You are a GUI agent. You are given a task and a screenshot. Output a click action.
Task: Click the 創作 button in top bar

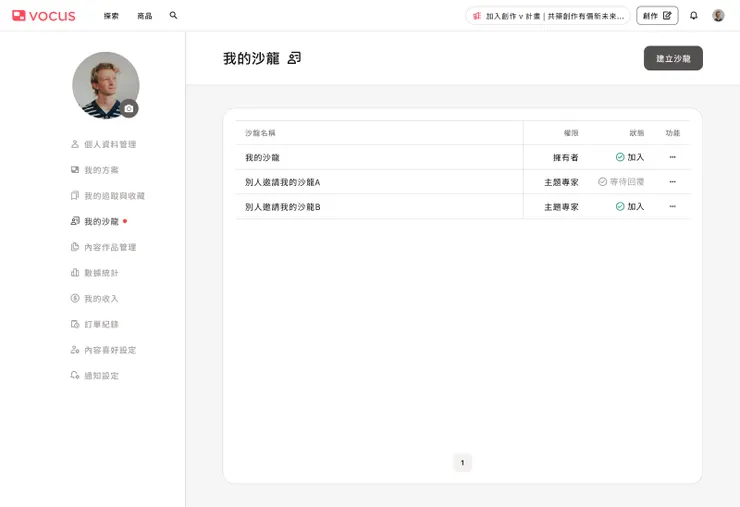(657, 16)
